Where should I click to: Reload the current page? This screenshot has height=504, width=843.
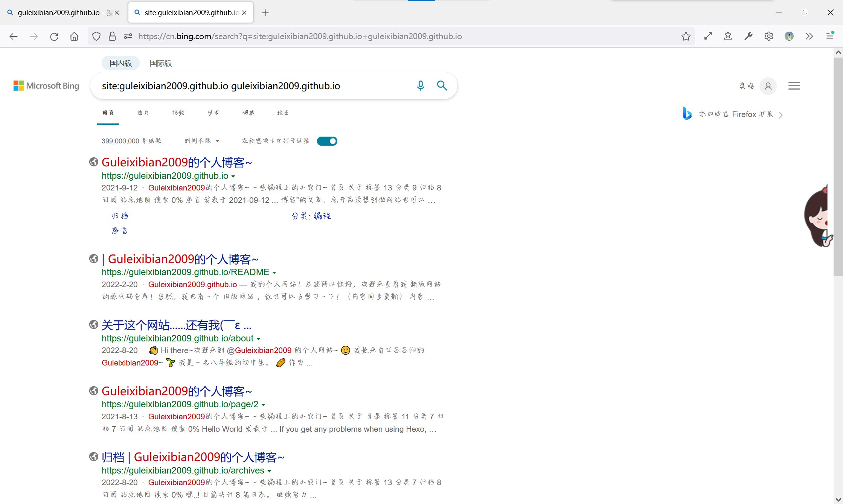(54, 37)
